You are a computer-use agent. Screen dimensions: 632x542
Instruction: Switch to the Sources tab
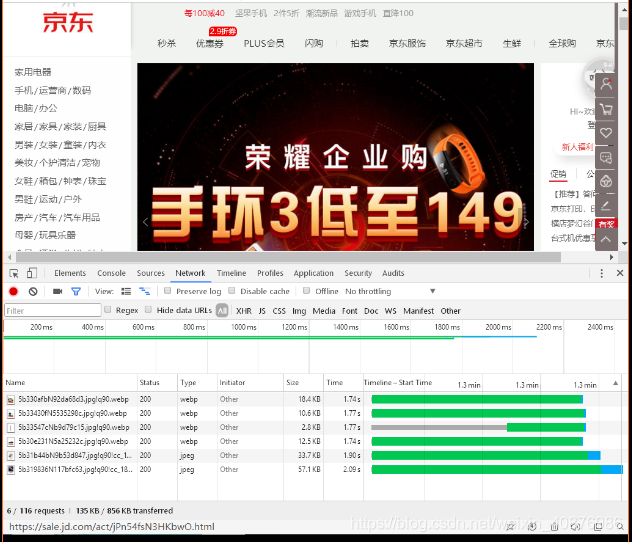click(x=151, y=273)
